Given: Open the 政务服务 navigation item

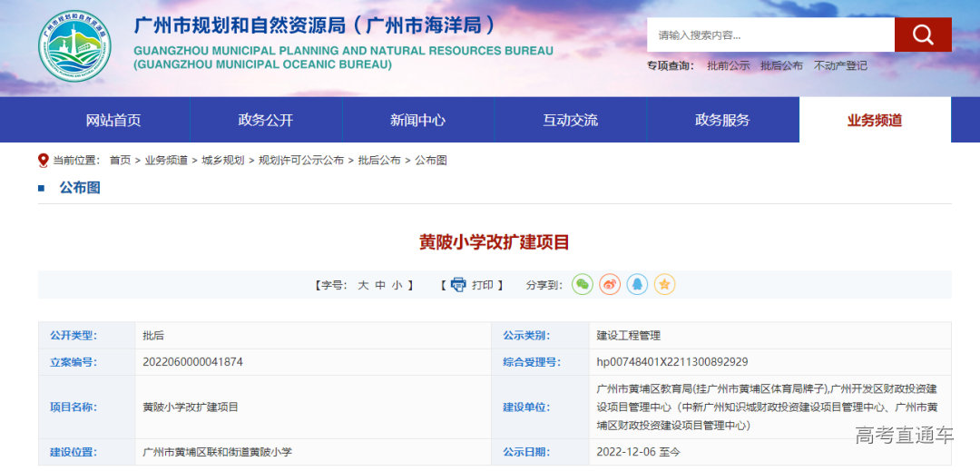Looking at the screenshot, I should point(722,120).
